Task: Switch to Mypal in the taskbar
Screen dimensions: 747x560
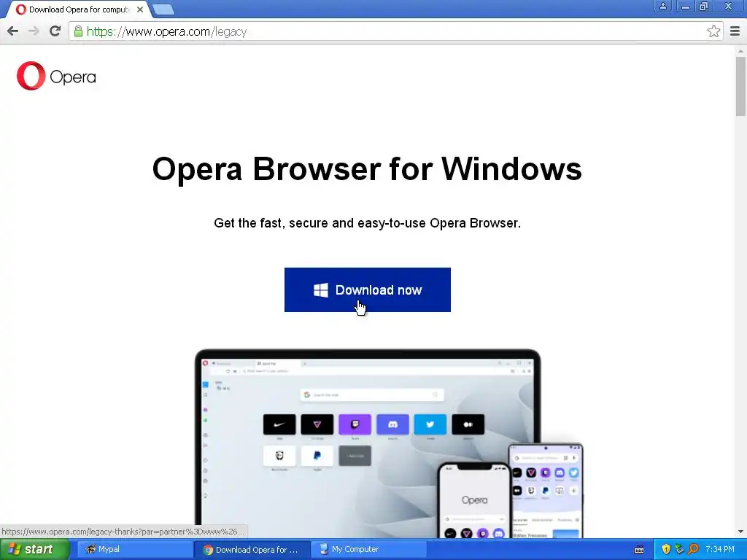Action: pos(133,549)
